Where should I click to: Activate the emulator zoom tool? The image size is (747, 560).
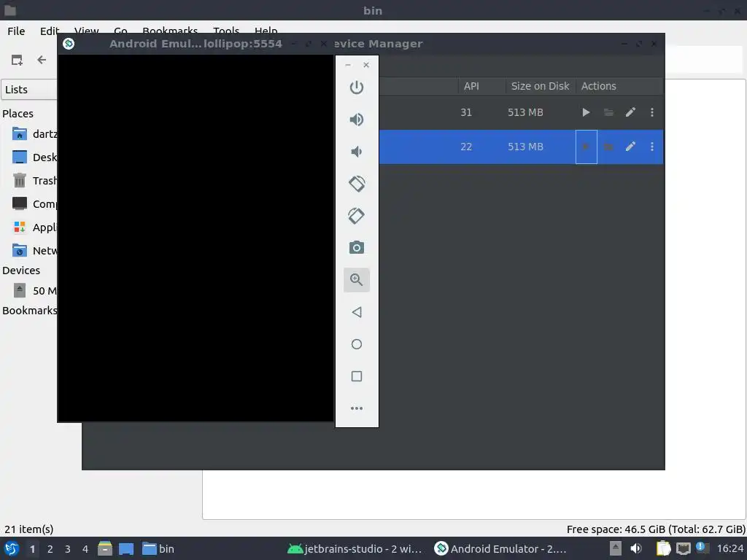tap(356, 279)
